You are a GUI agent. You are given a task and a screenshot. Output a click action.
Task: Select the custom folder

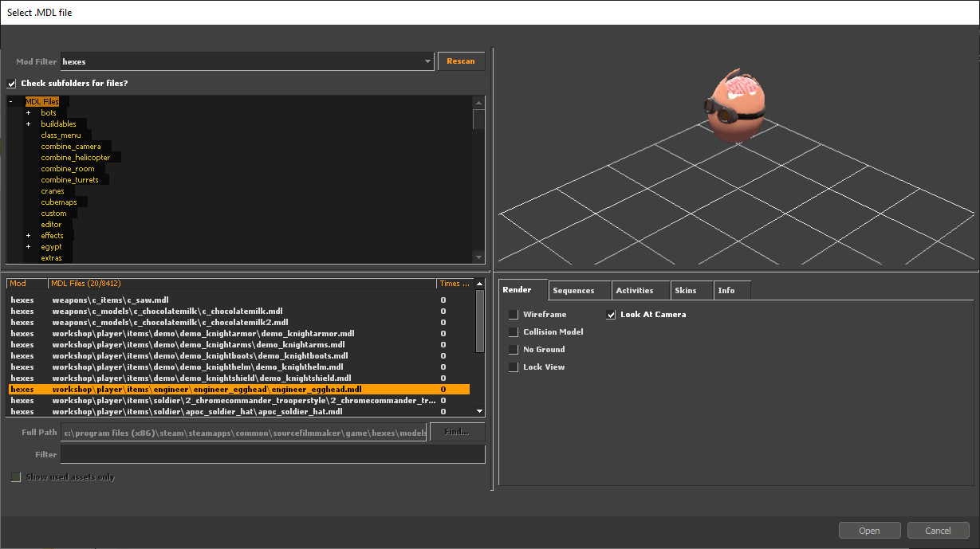point(54,214)
